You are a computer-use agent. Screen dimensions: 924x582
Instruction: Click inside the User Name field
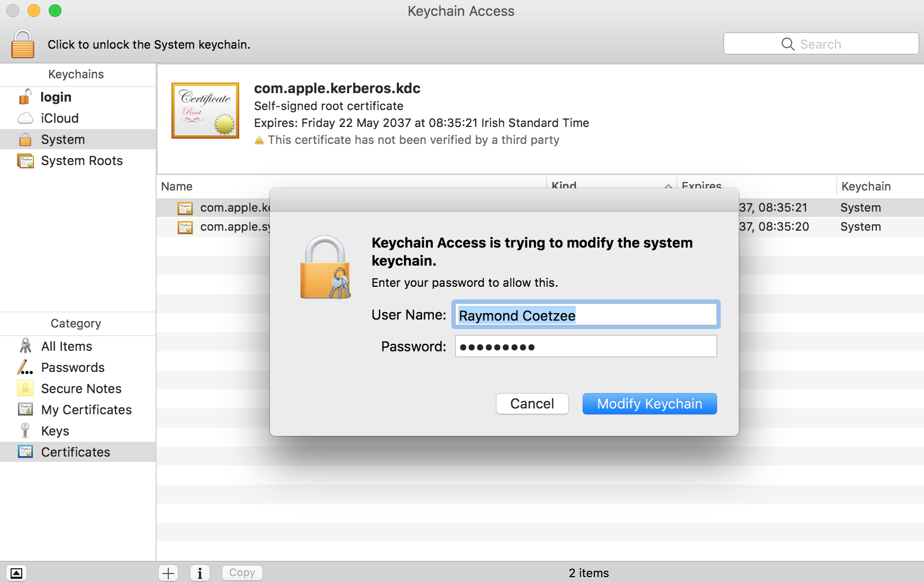pyautogui.click(x=585, y=314)
